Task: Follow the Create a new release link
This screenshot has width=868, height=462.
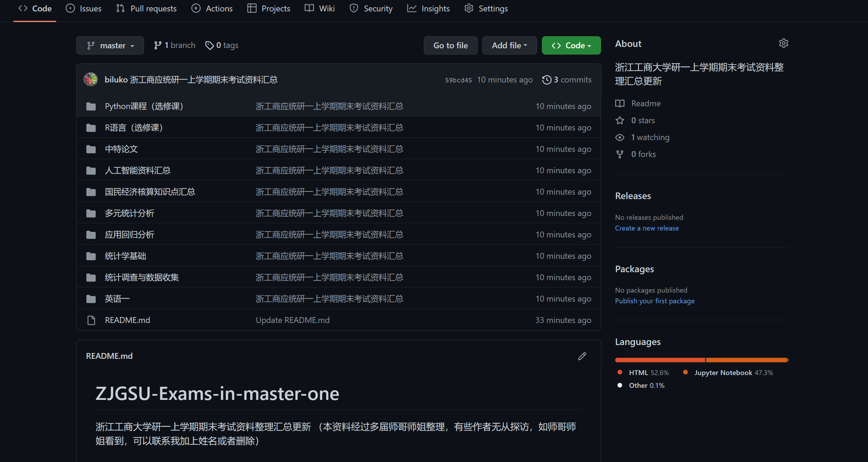Action: [x=647, y=228]
